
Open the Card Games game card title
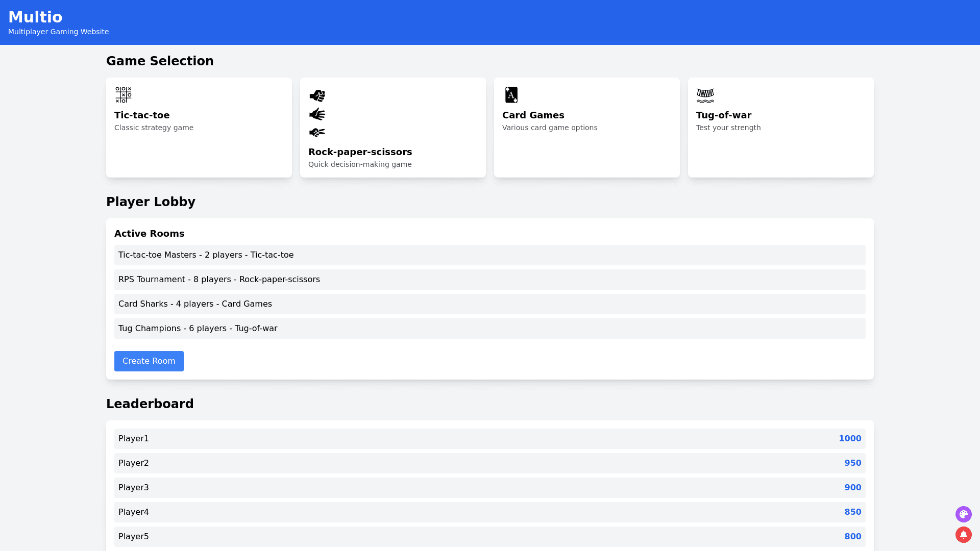coord(533,115)
